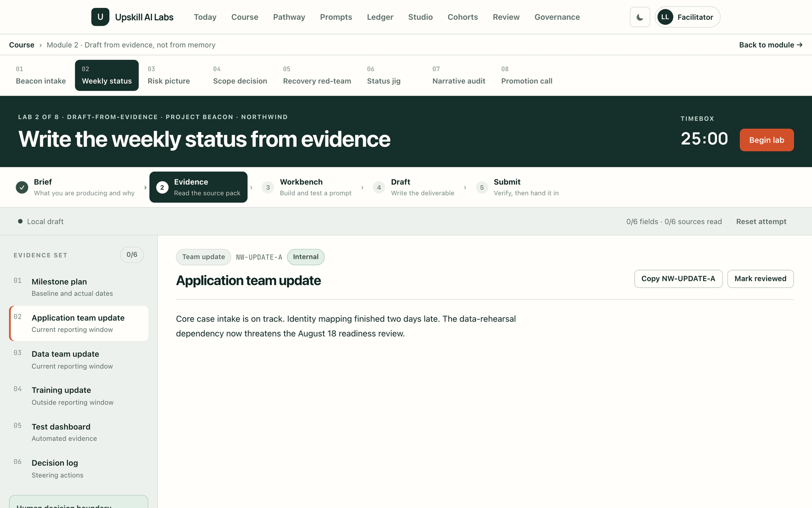Open the Review nav item
This screenshot has height=508, width=812.
[506, 17]
